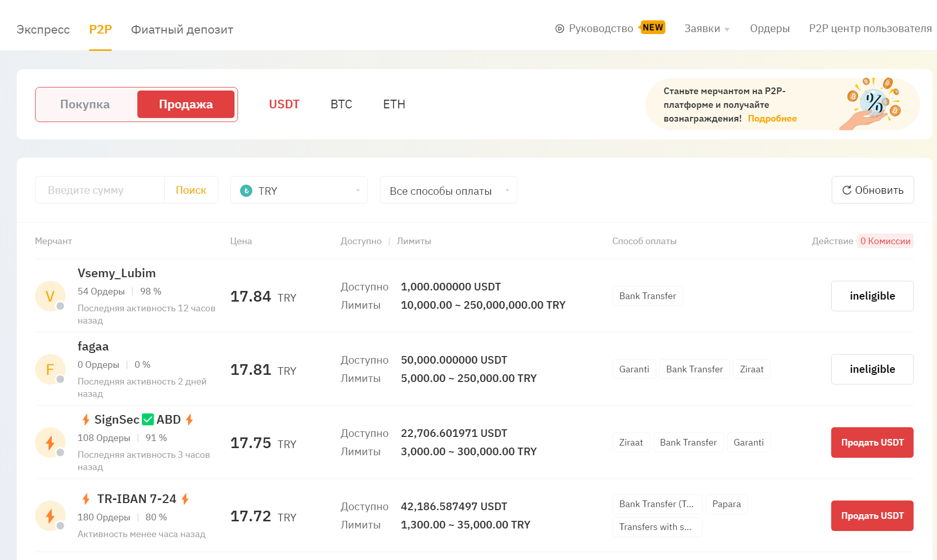
Task: Switch to Продажа sell mode
Action: click(186, 104)
